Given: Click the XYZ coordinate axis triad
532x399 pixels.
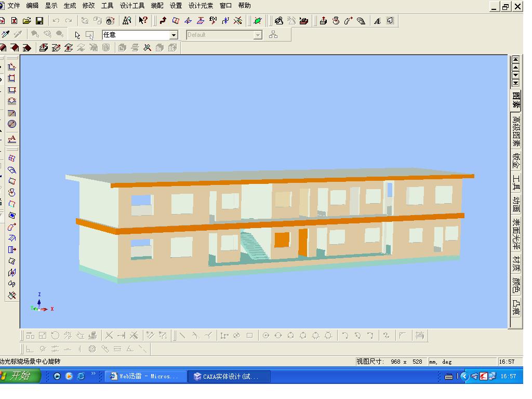Looking at the screenshot, I should point(42,303).
